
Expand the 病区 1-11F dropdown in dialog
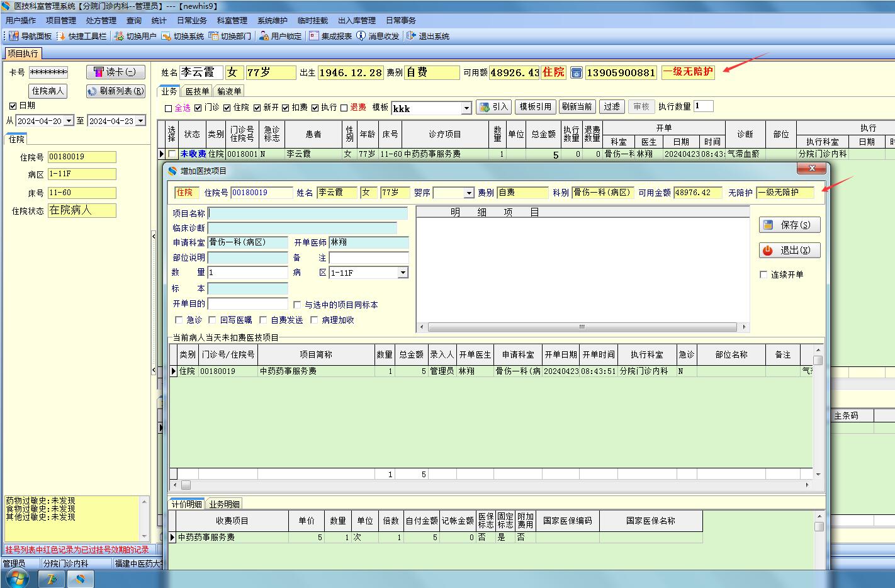(x=403, y=273)
